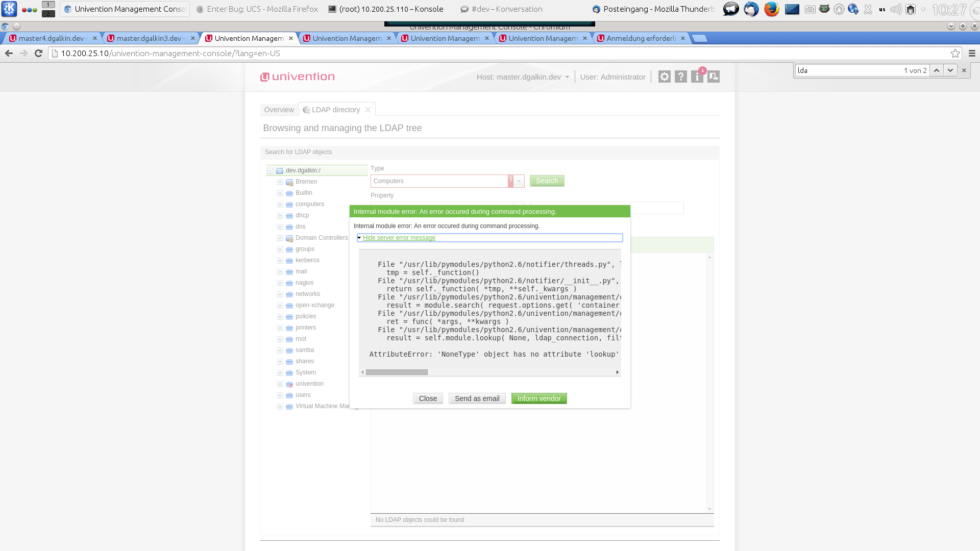980x551 pixels.
Task: Open the Type dropdown showing Computers
Action: click(x=519, y=181)
